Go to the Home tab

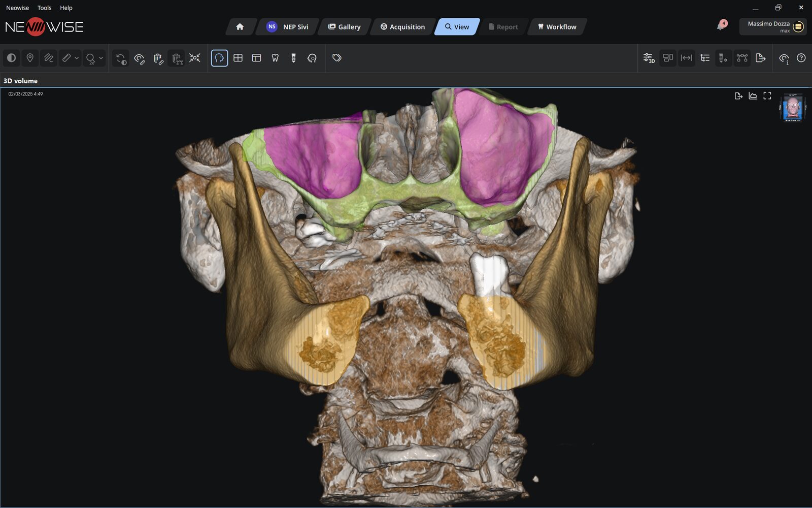click(240, 27)
